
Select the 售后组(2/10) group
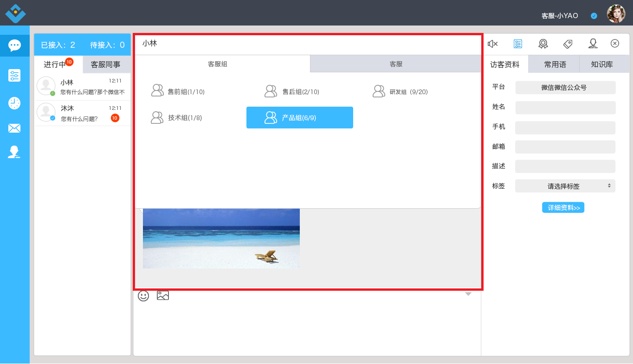[292, 91]
